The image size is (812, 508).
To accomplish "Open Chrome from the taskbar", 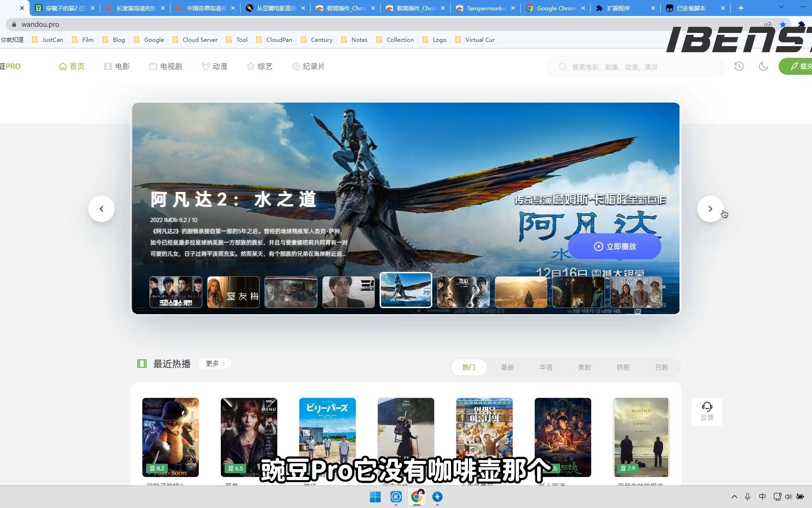I will 417,497.
